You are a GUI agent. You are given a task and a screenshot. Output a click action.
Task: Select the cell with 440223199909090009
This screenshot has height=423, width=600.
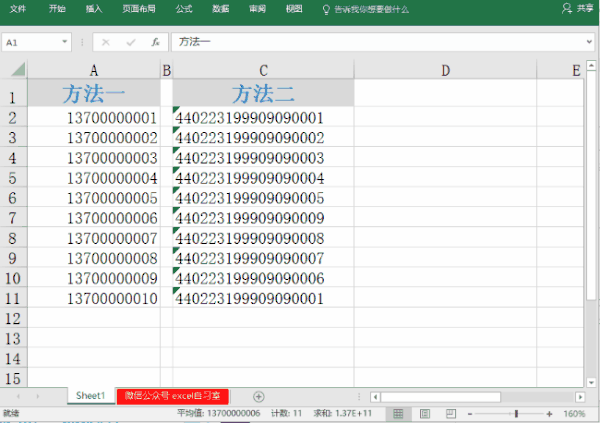(x=263, y=217)
